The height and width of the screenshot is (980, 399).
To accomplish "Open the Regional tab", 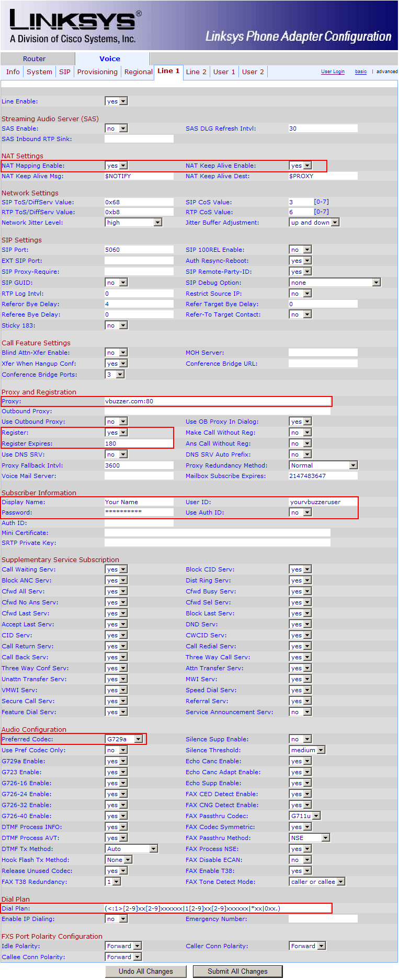I will 138,72.
